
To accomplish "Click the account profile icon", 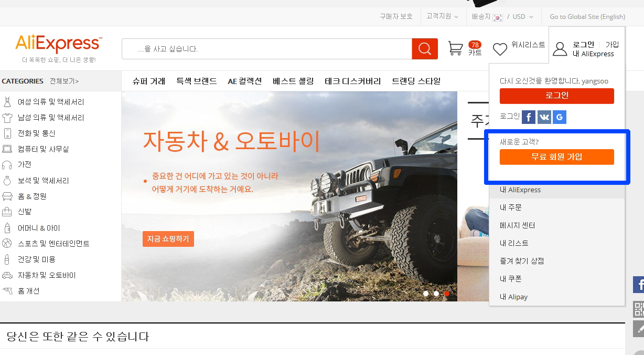I will point(560,49).
